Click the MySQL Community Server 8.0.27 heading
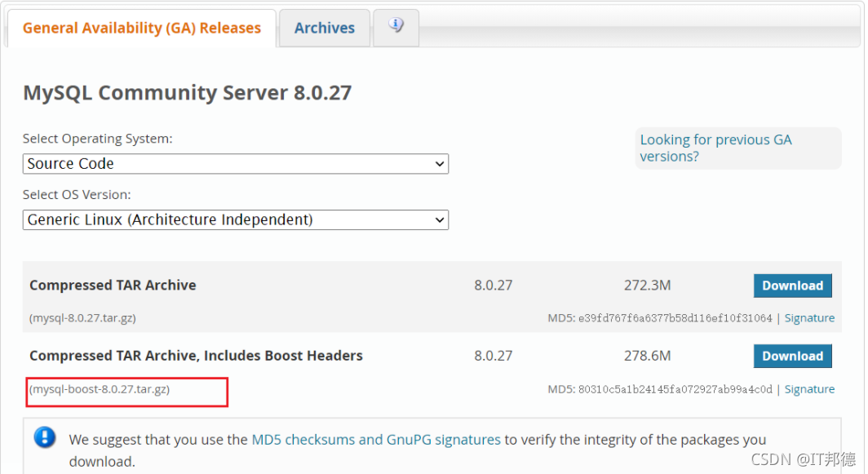The height and width of the screenshot is (474, 868). pos(187,92)
